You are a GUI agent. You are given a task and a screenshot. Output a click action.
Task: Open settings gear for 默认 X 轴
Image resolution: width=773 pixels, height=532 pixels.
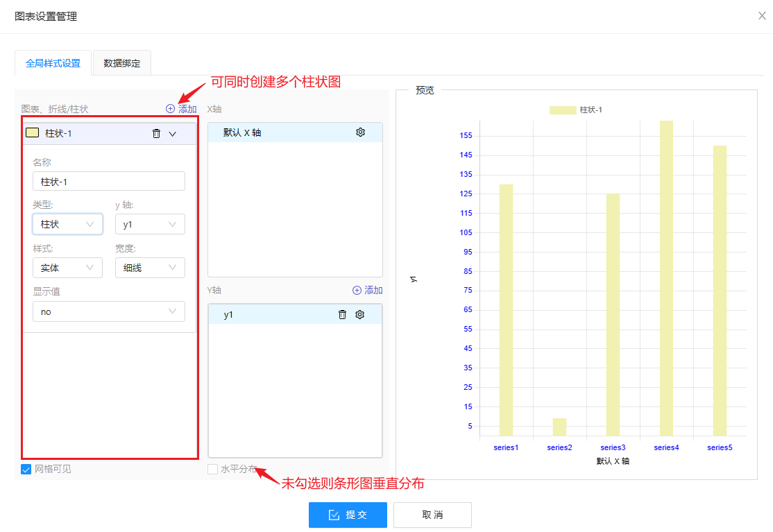360,132
